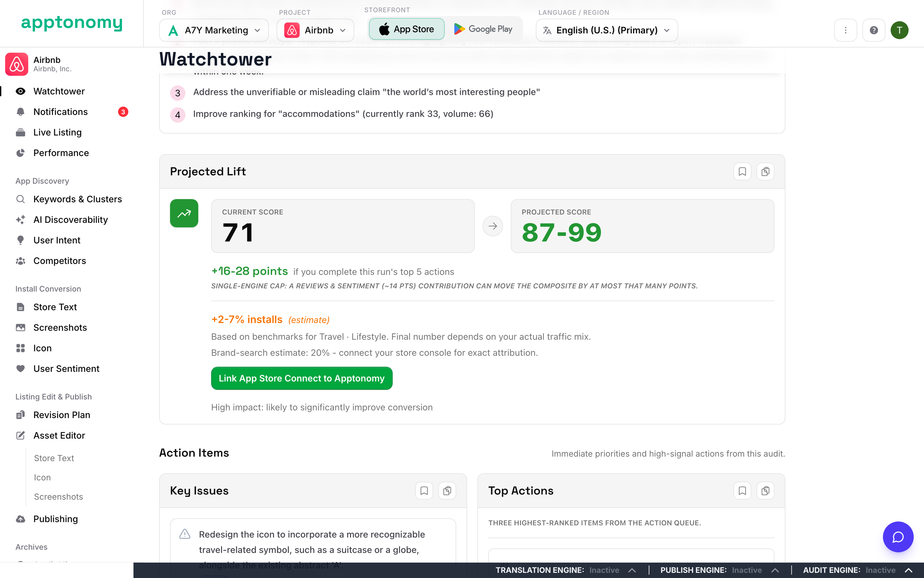Click the Store Text document icon in Install Conversion

coord(21,307)
